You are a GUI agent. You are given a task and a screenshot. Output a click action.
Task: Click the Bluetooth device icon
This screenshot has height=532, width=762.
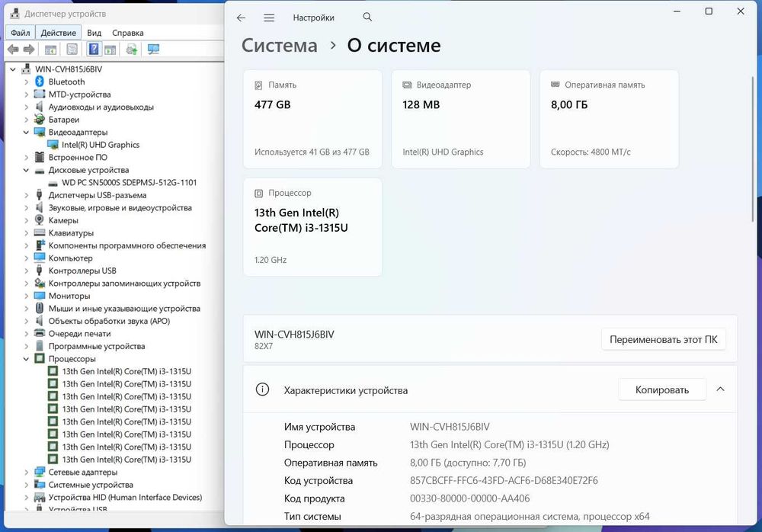click(40, 82)
